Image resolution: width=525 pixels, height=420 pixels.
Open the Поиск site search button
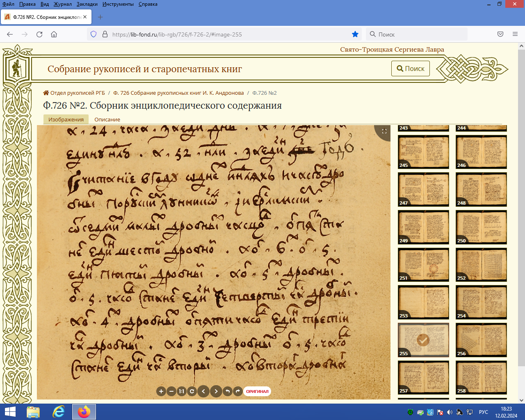(411, 68)
